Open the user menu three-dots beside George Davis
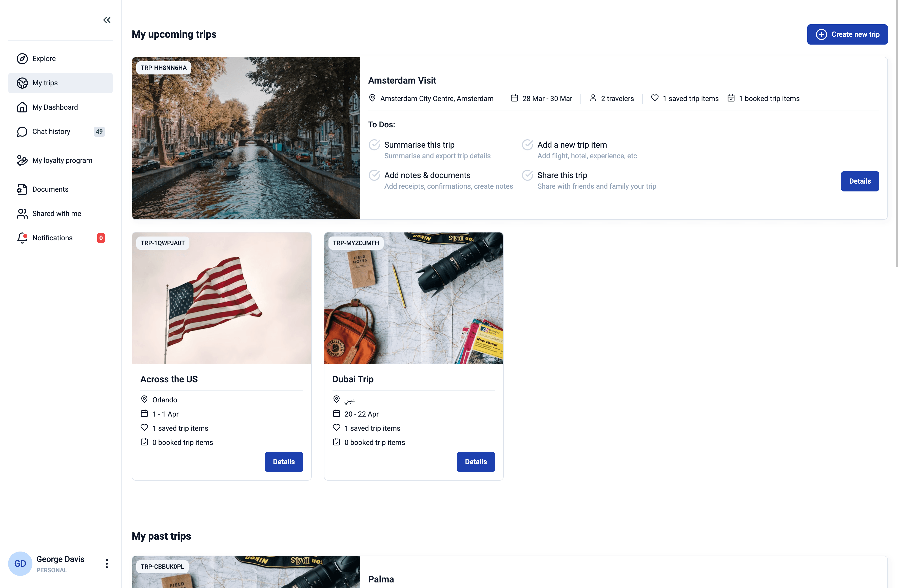Viewport: 898px width, 588px height. [x=107, y=563]
